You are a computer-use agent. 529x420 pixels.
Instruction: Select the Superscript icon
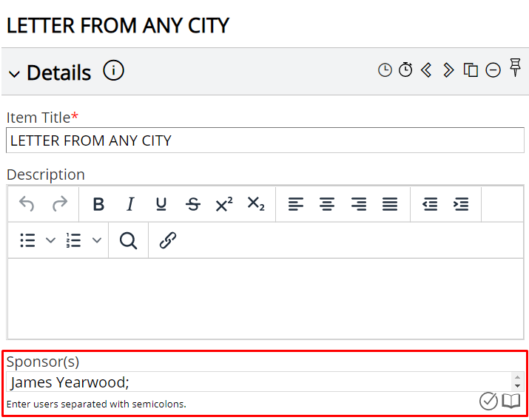pos(224,204)
